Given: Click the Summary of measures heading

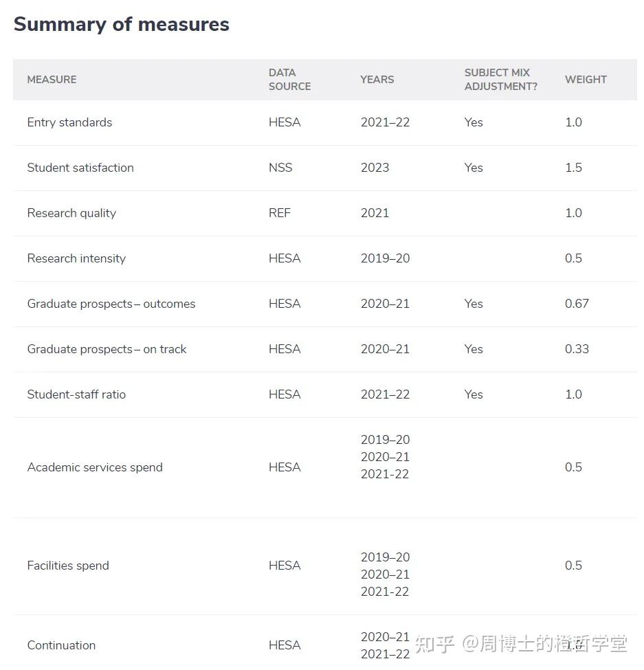Looking at the screenshot, I should coord(121,24).
